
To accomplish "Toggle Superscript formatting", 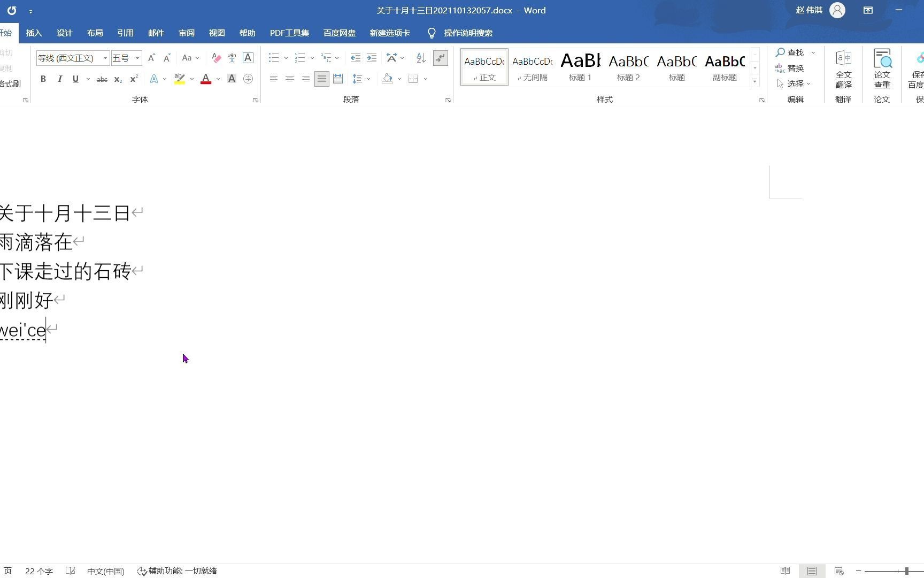I will click(134, 79).
